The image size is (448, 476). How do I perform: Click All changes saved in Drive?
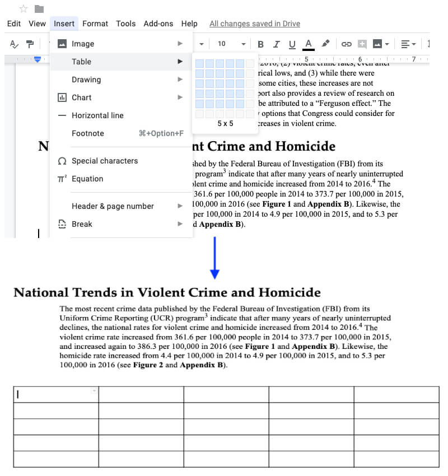click(254, 24)
